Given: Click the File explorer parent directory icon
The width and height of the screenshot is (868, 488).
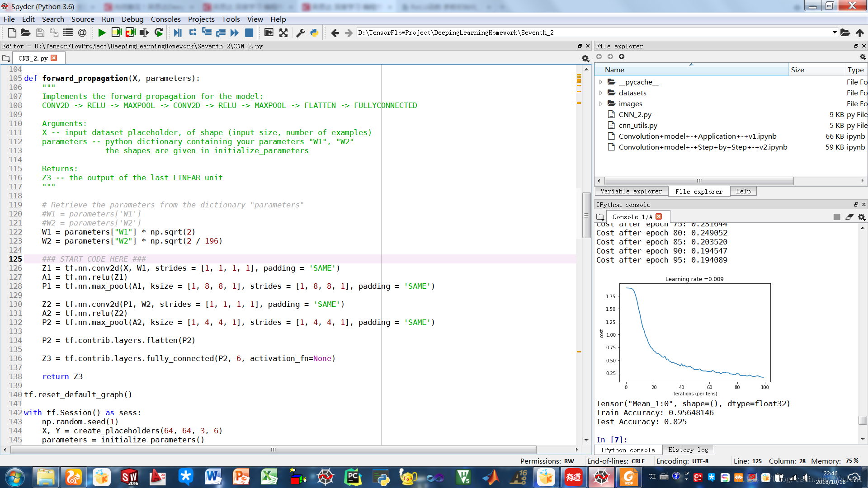Looking at the screenshot, I should tap(622, 56).
